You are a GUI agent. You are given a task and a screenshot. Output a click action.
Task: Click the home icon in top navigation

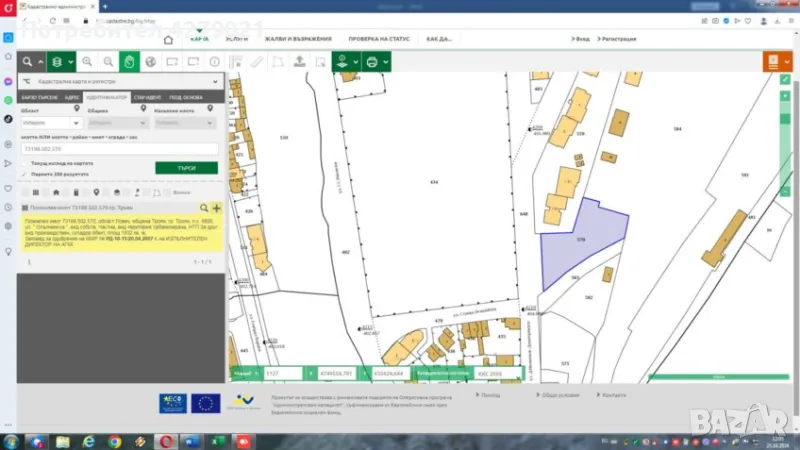(168, 40)
